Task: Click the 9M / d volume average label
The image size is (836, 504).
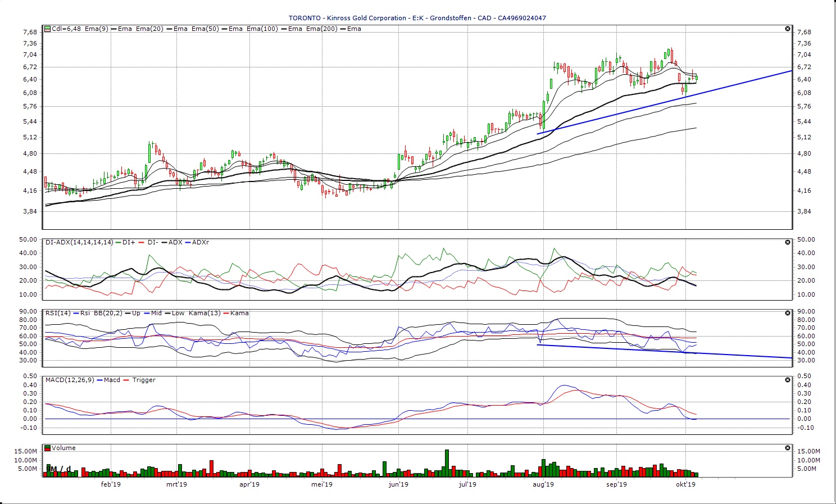Action: point(58,469)
